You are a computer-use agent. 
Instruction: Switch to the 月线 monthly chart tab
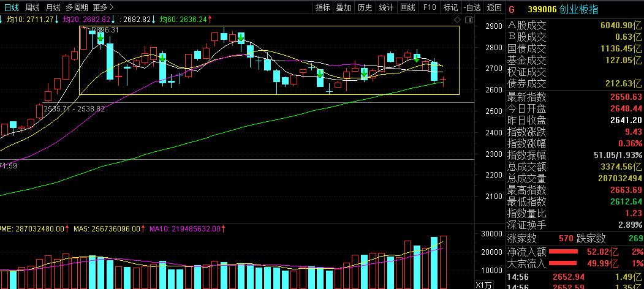pyautogui.click(x=53, y=7)
